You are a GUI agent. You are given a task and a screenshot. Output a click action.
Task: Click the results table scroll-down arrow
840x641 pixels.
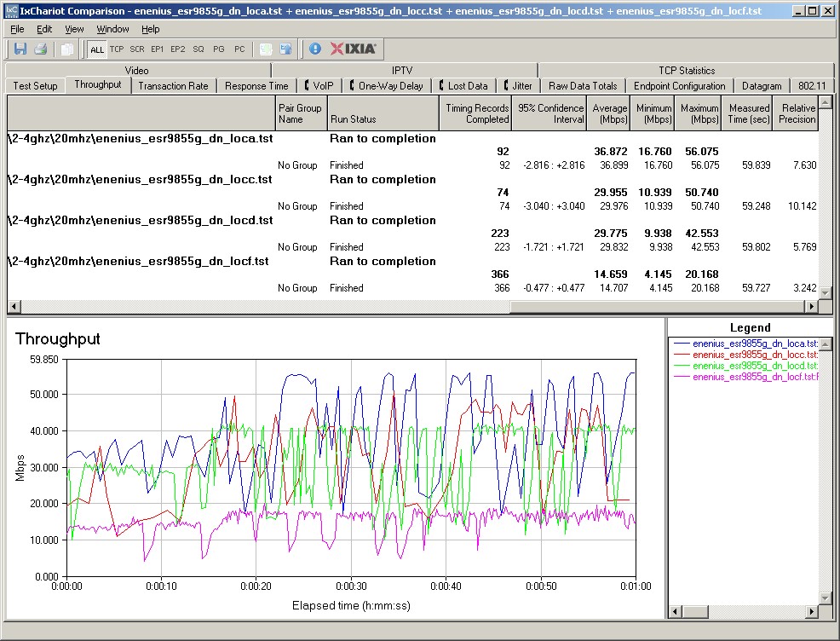[x=825, y=293]
